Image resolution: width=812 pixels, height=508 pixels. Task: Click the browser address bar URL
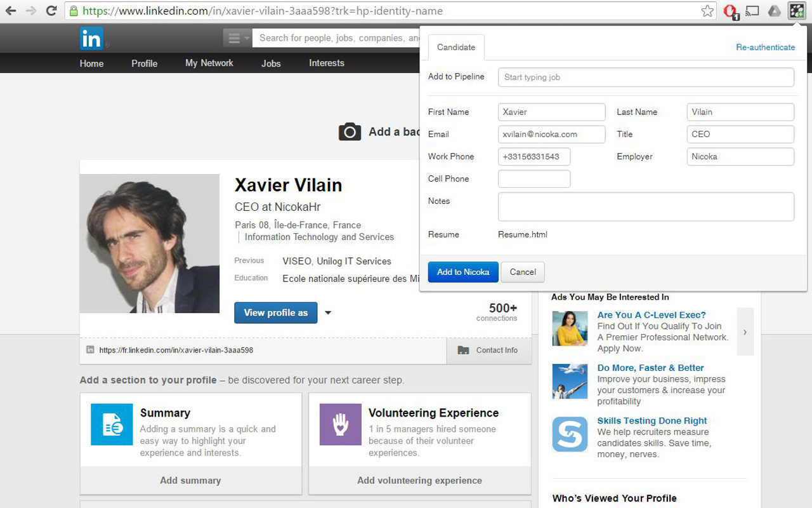coord(263,11)
